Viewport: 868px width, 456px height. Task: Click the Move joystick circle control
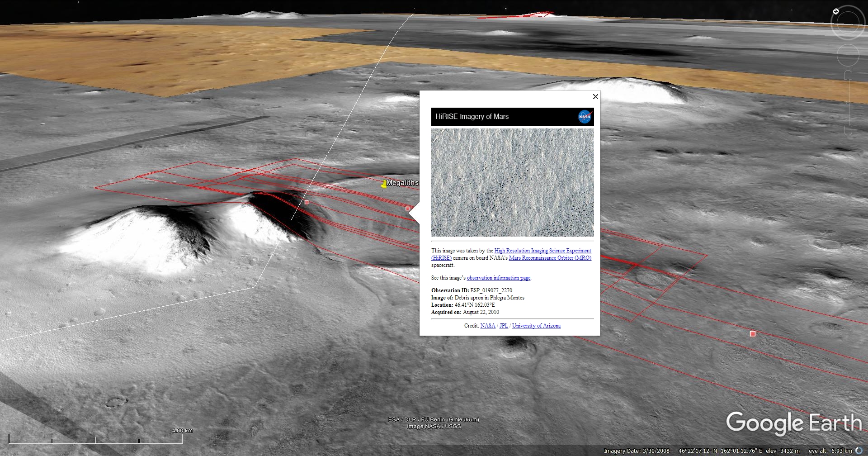(848, 55)
